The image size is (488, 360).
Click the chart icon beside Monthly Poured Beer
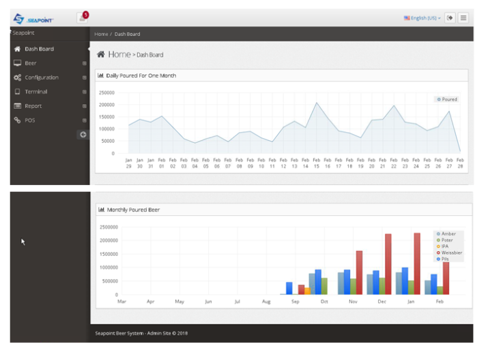click(x=101, y=210)
